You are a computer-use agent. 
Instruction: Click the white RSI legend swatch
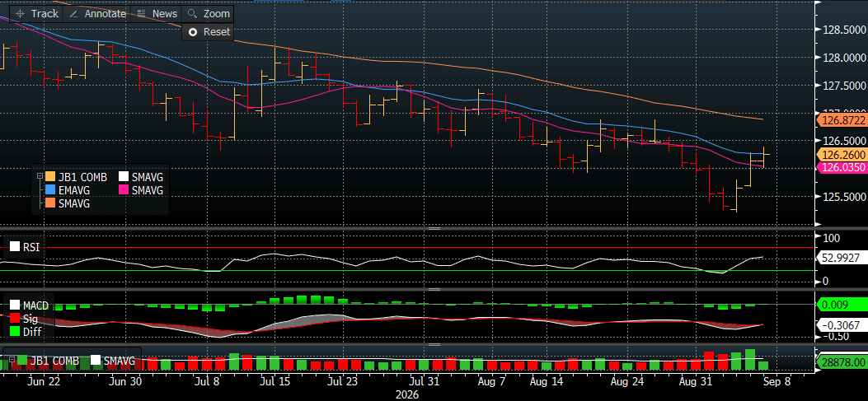pyautogui.click(x=14, y=247)
